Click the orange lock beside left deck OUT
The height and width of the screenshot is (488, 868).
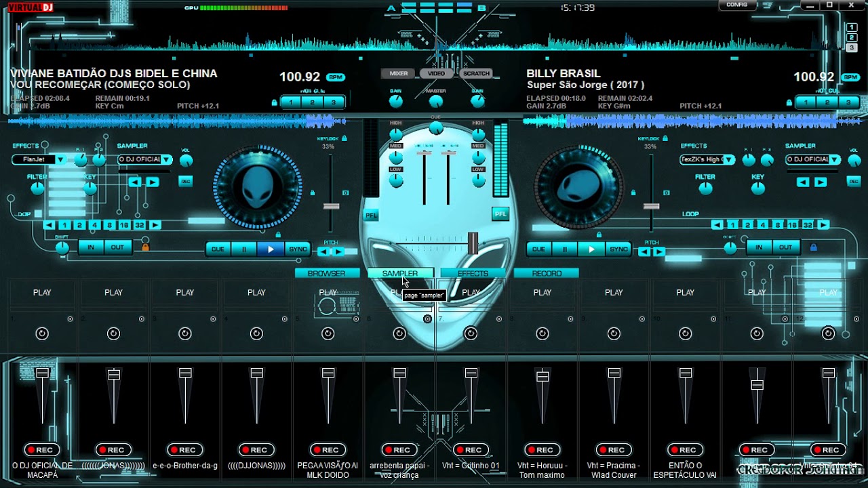(145, 247)
